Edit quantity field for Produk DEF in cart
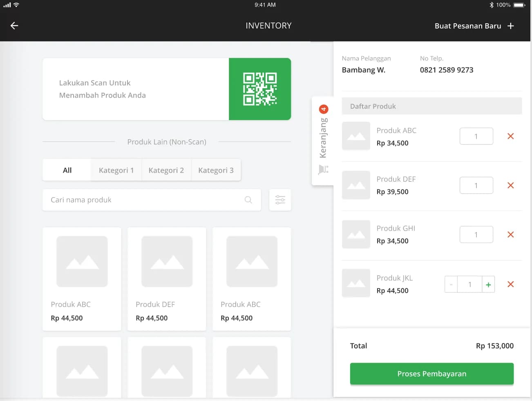 click(x=476, y=185)
